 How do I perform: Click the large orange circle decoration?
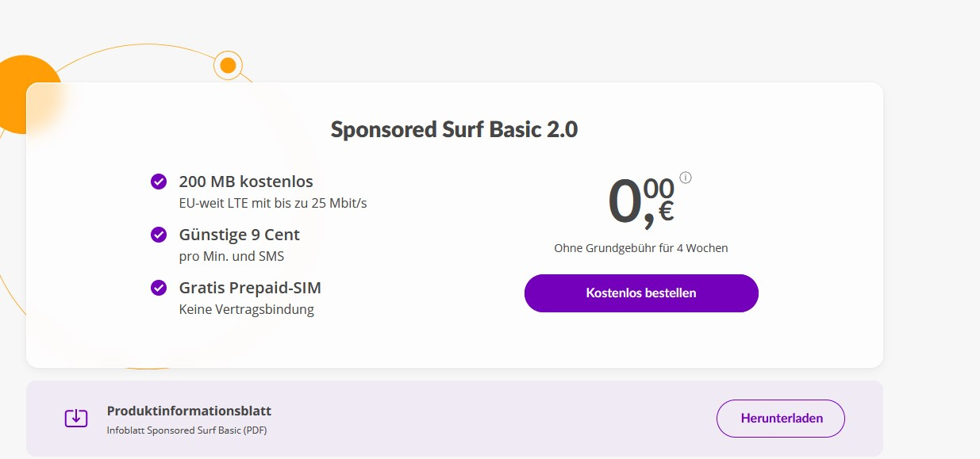[22, 91]
